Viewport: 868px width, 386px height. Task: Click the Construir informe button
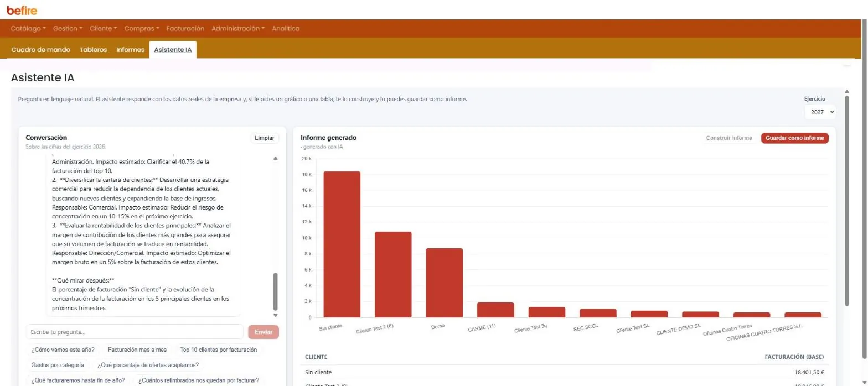(729, 138)
